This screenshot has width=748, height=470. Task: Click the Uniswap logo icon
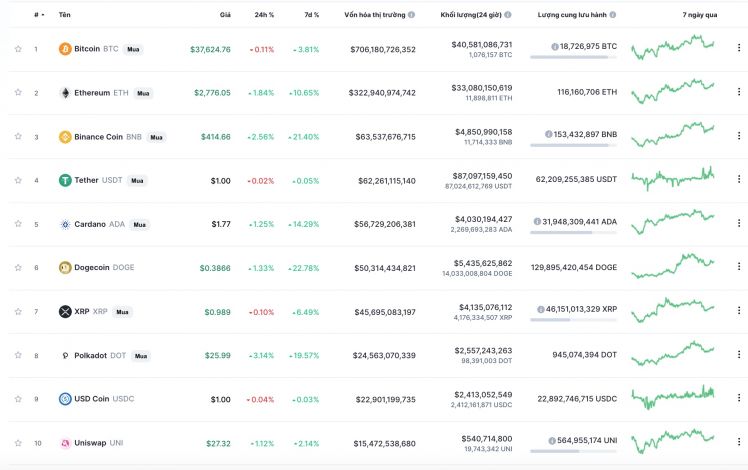pos(65,443)
